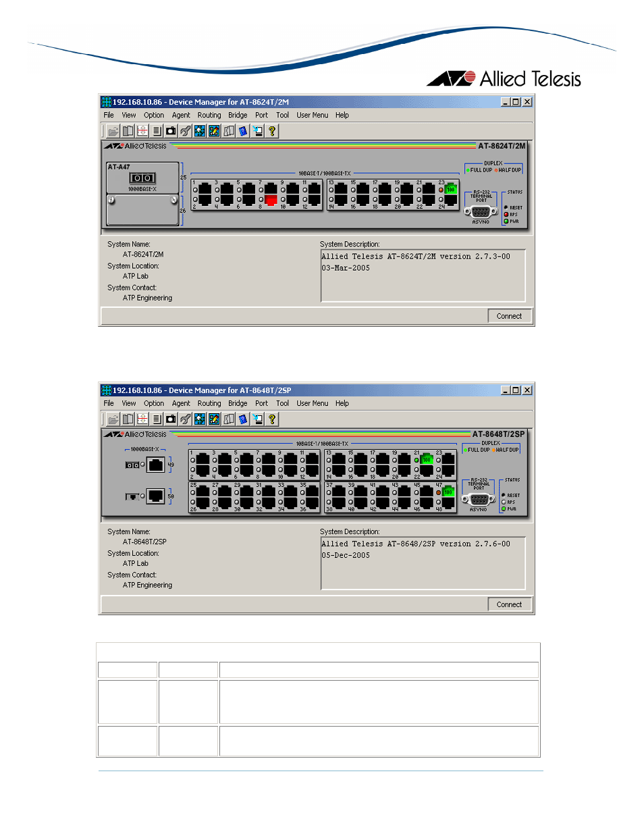Click the blue card icon in AT-8624T/2M toolbar
The image size is (644, 834).
point(243,131)
